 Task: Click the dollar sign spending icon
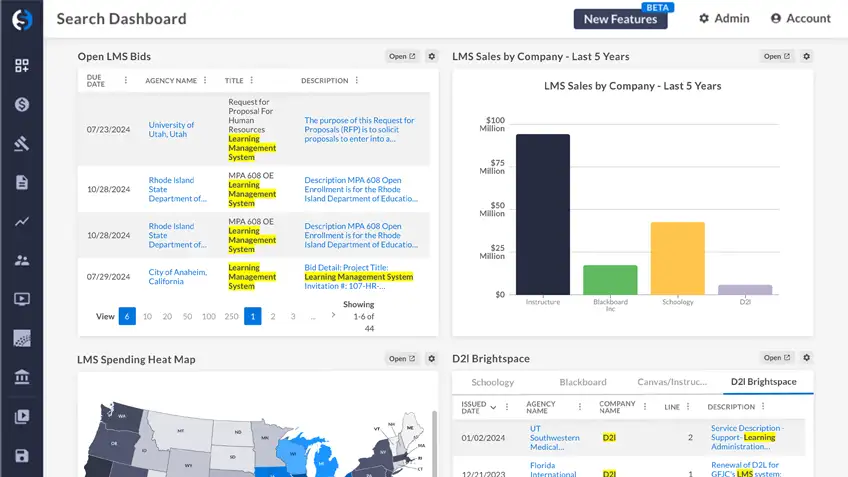(21, 105)
